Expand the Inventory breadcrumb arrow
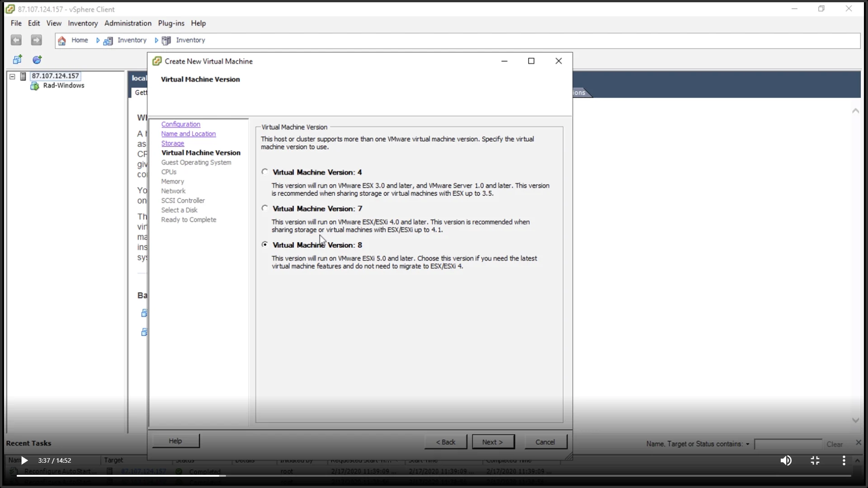The image size is (868, 488). (156, 40)
